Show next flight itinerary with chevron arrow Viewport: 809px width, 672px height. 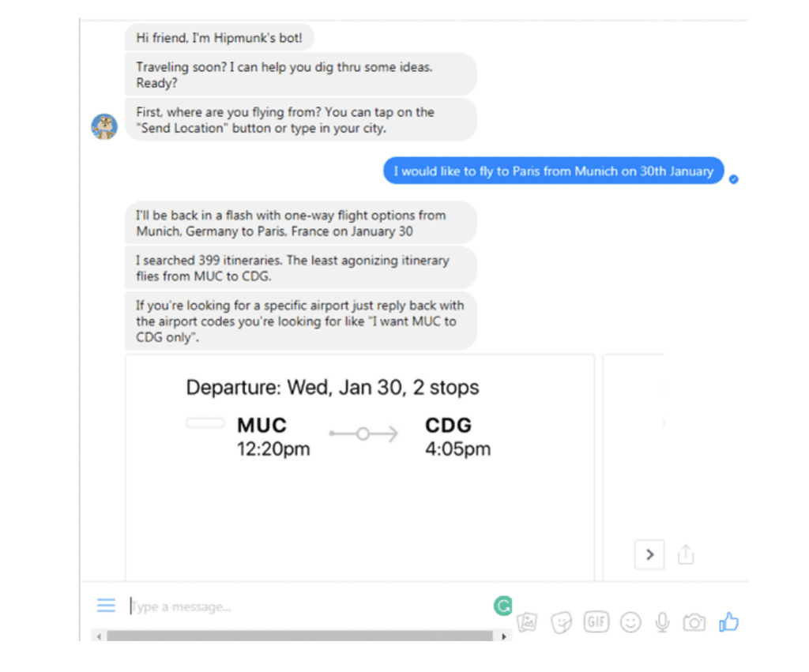tap(649, 554)
